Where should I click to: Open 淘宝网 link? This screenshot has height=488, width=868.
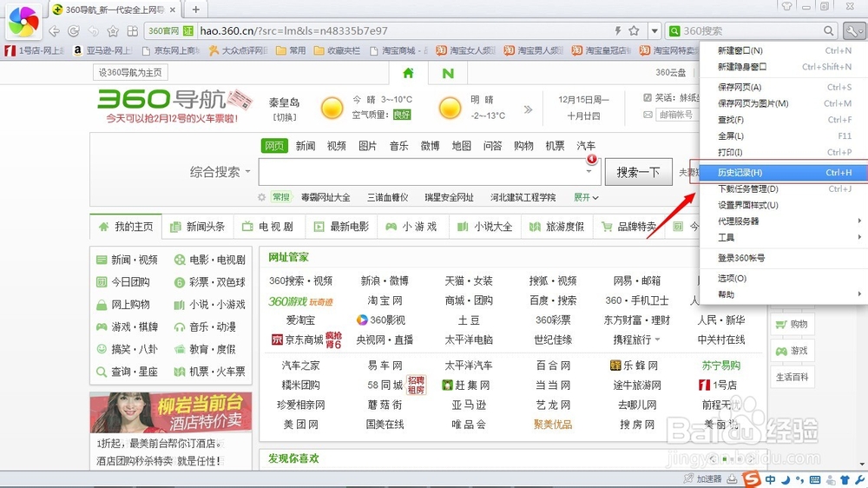[385, 300]
